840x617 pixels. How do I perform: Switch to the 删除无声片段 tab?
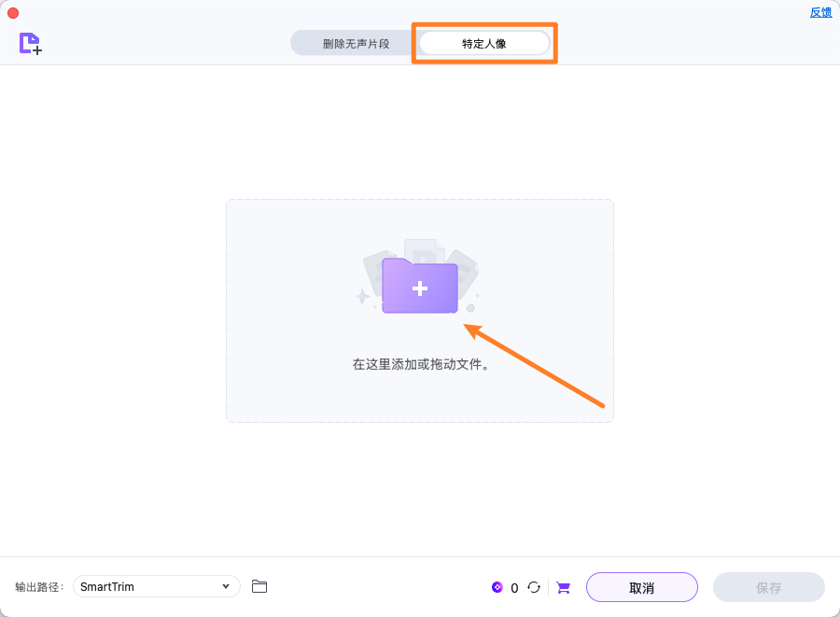point(356,42)
